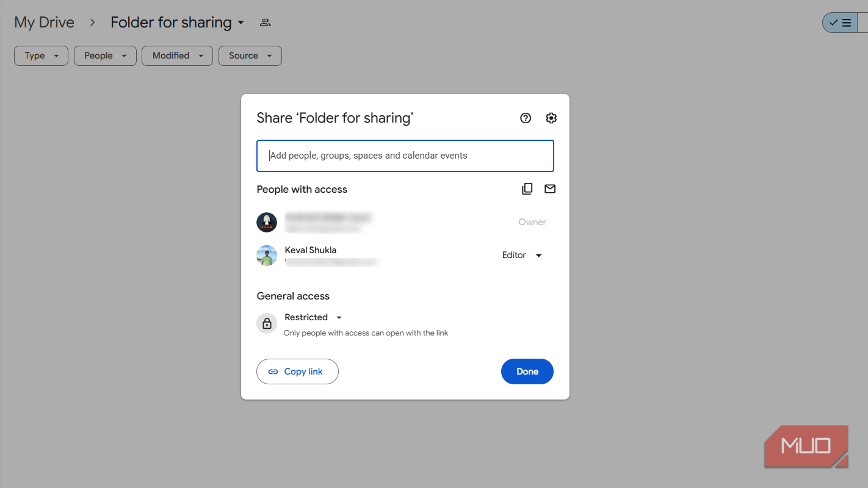Open the Type filter dropdown

tap(41, 56)
